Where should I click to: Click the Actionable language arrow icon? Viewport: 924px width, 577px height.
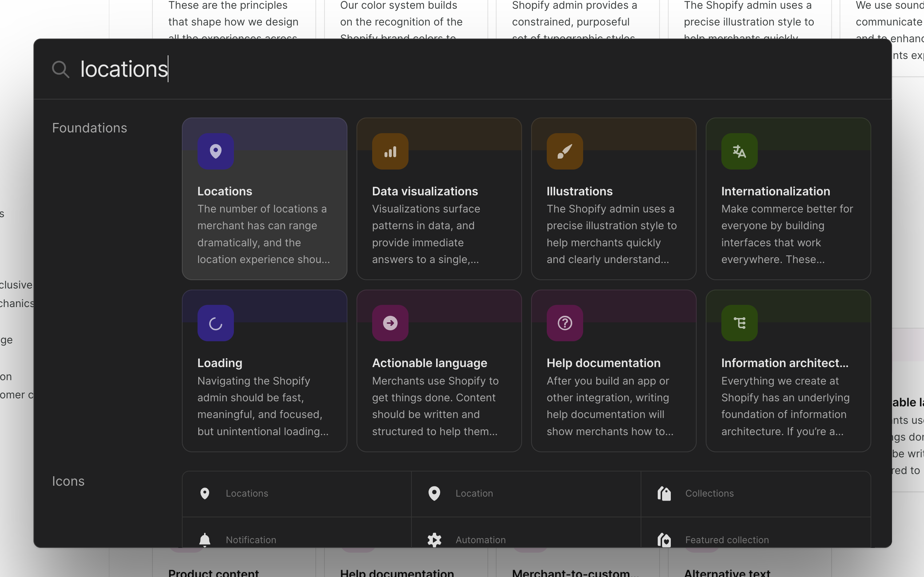(390, 323)
